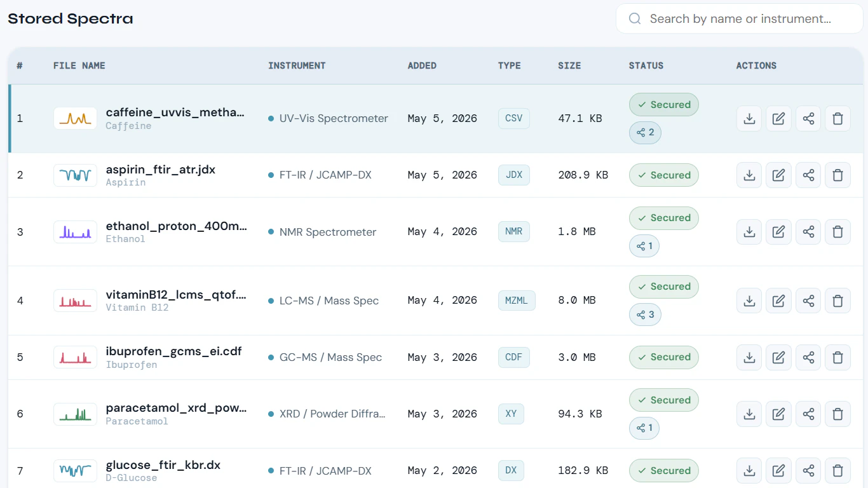This screenshot has width=868, height=488.
Task: Delete glucose_ftir_kbr.dx spectrum
Action: coord(837,471)
